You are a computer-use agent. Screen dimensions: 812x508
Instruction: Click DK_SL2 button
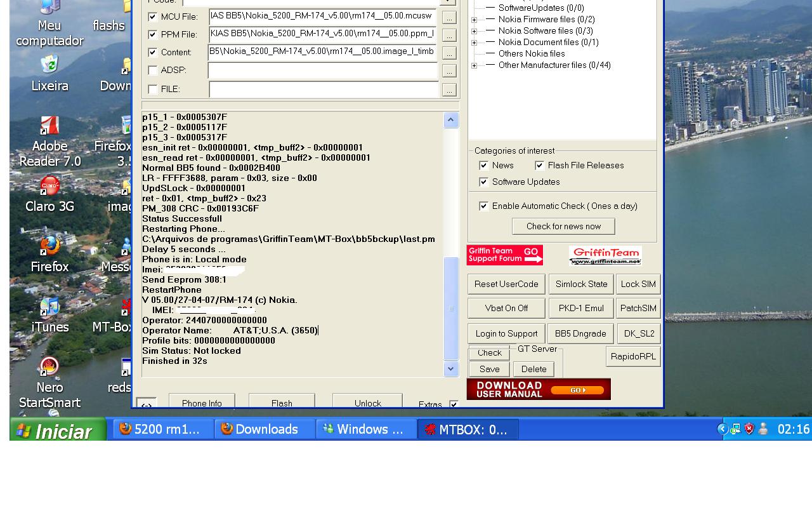tap(639, 333)
